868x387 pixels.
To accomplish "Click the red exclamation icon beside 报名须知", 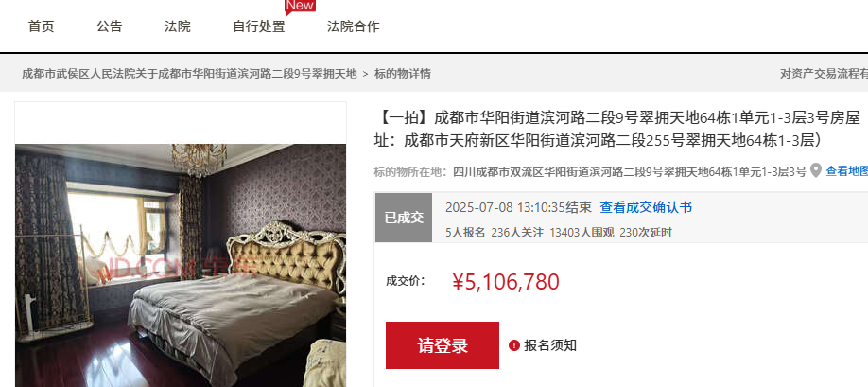I will point(513,345).
